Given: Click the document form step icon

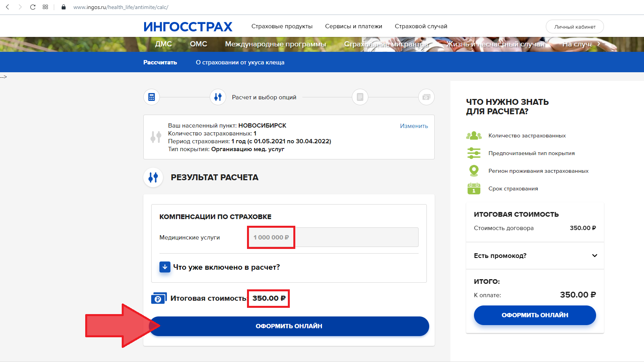Looking at the screenshot, I should (360, 97).
